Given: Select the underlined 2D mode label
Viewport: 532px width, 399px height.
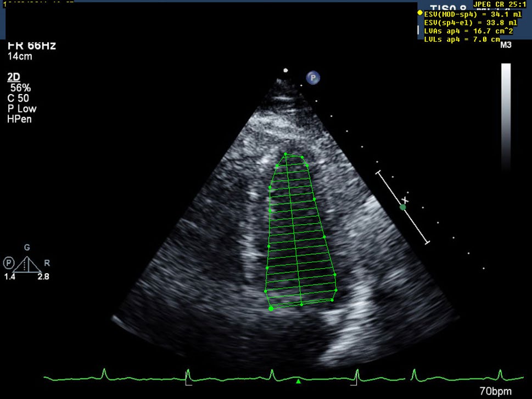Looking at the screenshot, I should tap(13, 77).
